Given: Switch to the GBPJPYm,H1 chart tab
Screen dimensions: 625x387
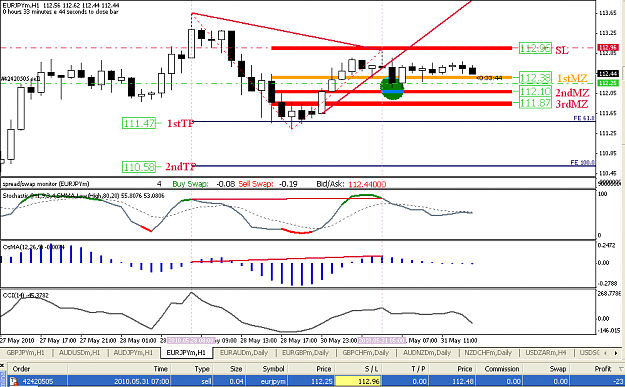Looking at the screenshot, I should (x=26, y=353).
